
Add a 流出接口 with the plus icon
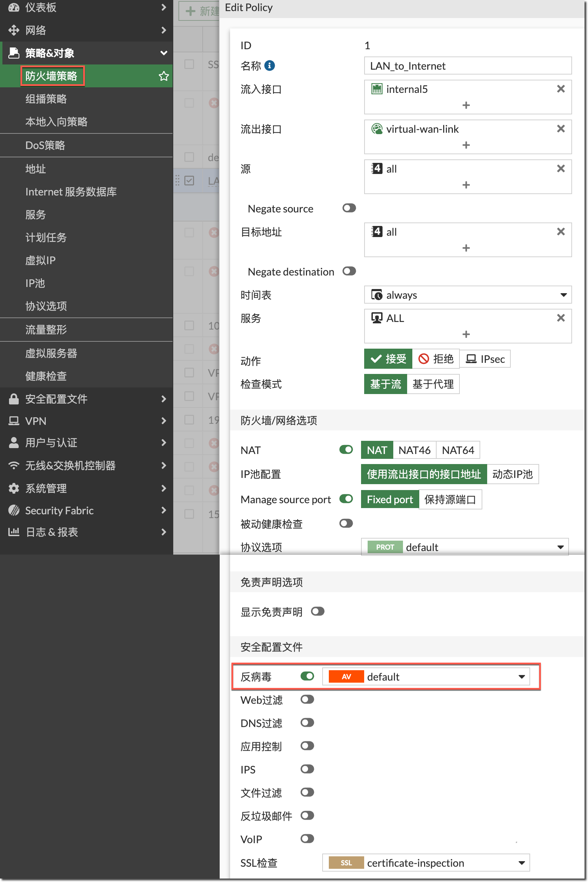[x=466, y=145]
